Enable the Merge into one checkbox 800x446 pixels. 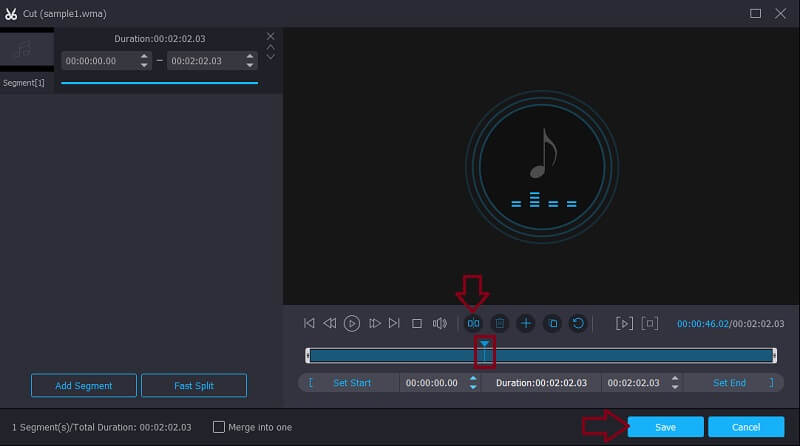[218, 427]
